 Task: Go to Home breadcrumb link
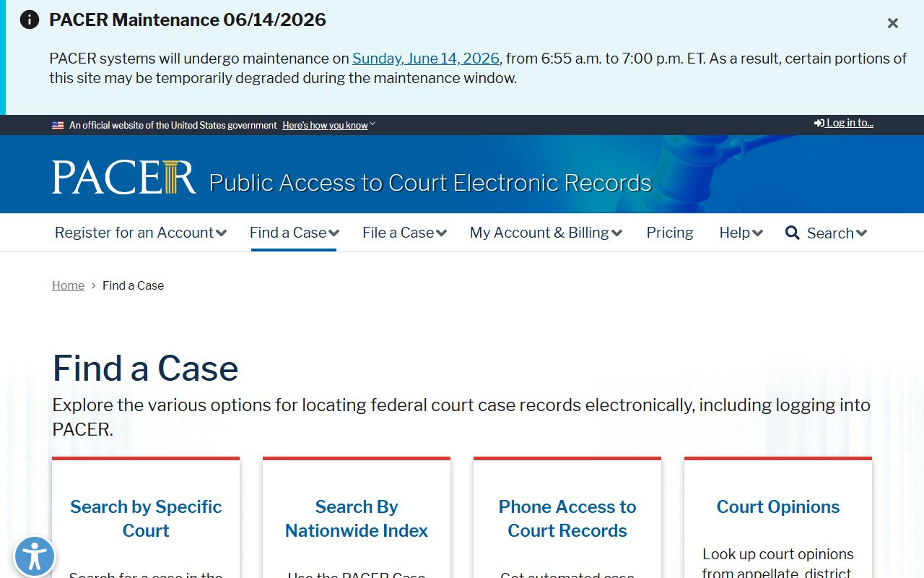68,285
